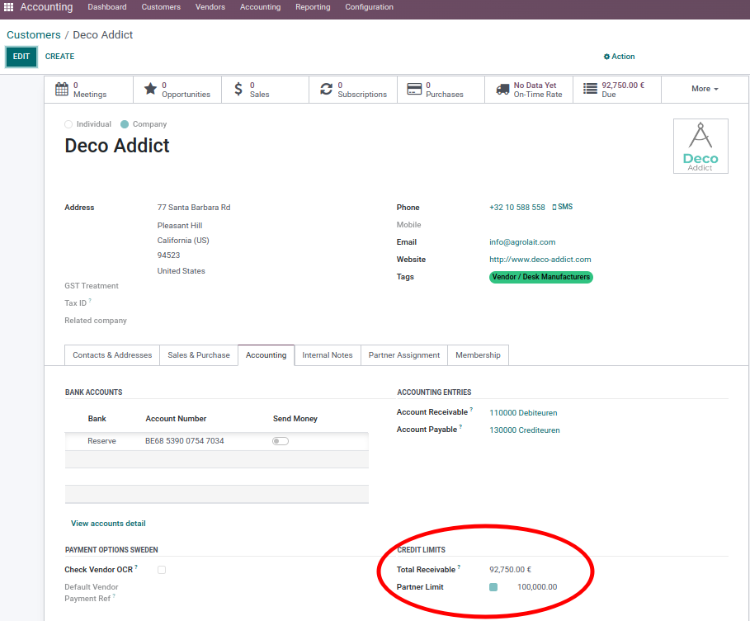
Task: Tick the Check Vendor OCR checkbox
Action: (x=162, y=570)
